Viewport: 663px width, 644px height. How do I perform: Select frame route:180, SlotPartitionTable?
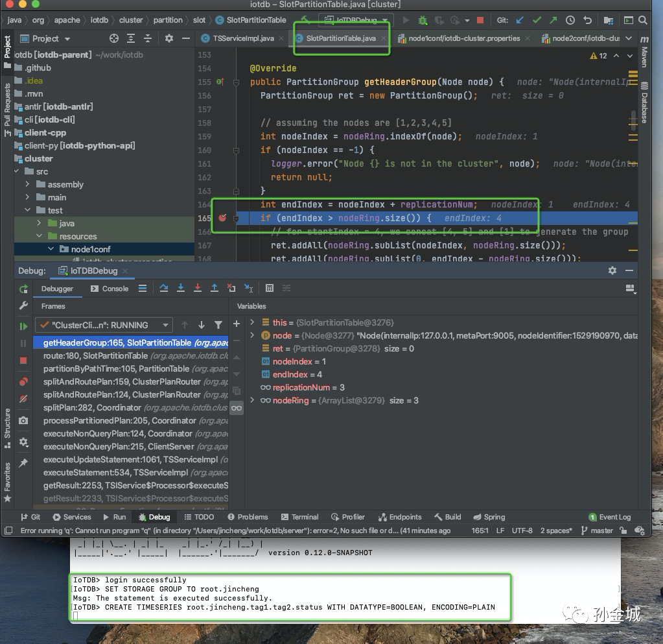point(131,355)
